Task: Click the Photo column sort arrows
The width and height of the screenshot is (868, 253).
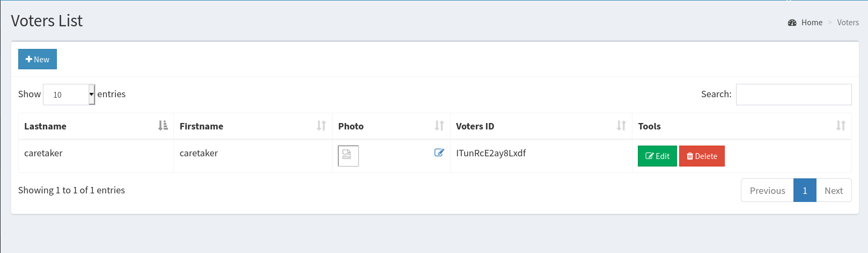Action: pos(439,126)
